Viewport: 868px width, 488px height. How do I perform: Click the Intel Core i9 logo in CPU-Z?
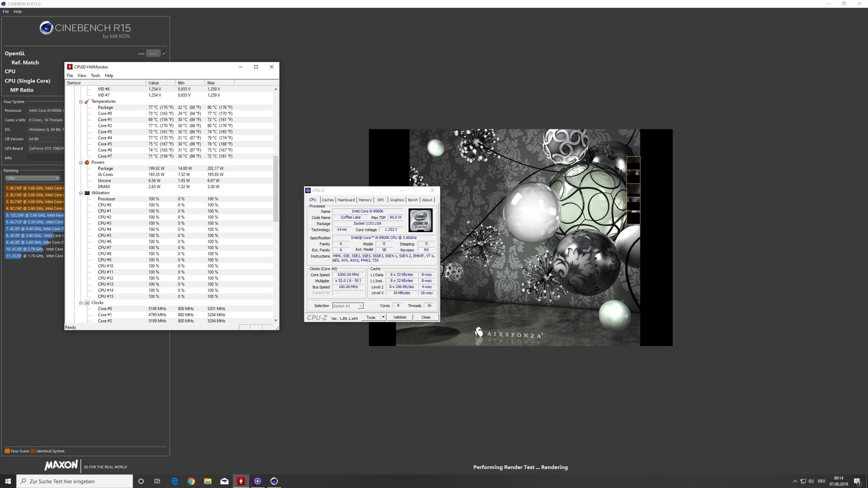(420, 220)
